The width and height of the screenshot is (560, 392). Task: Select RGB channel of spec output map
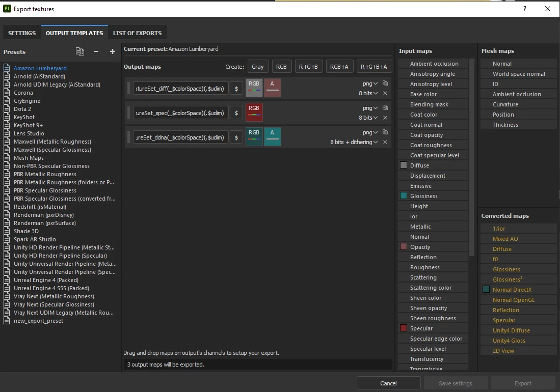click(x=254, y=113)
